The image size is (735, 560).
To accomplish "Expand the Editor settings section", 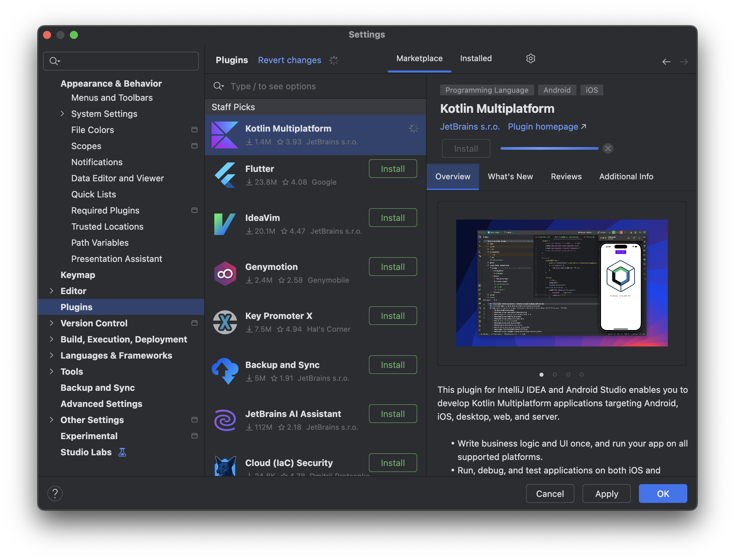I will (51, 291).
